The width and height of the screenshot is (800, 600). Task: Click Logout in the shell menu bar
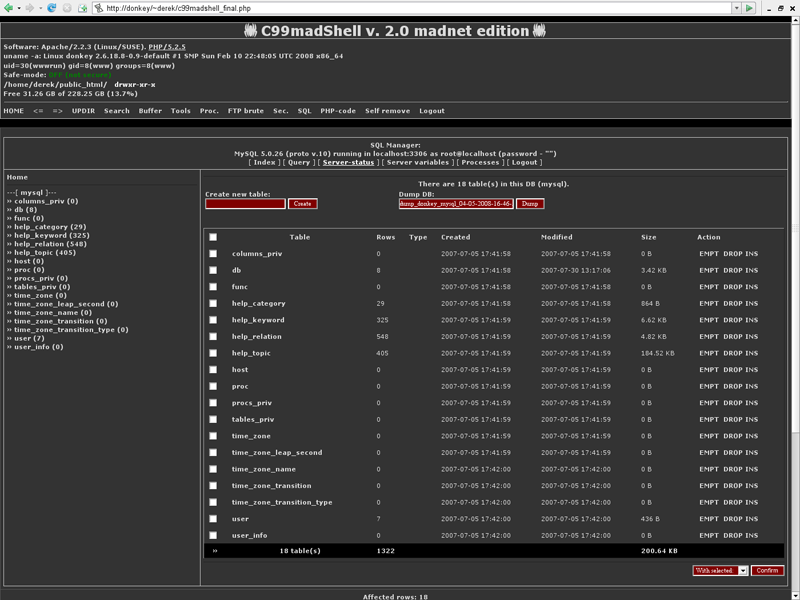pyautogui.click(x=432, y=111)
